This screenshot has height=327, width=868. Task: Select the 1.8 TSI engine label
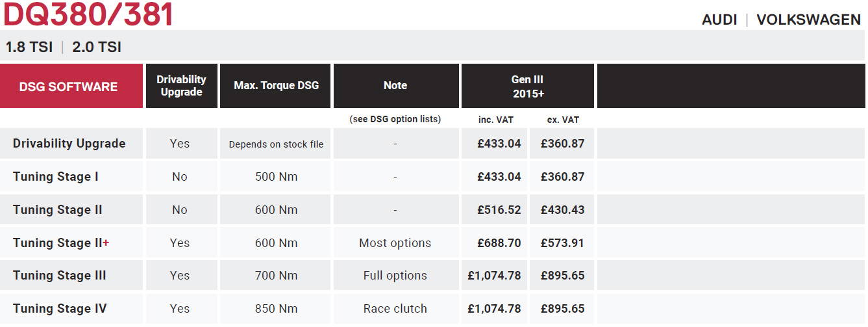click(x=29, y=47)
